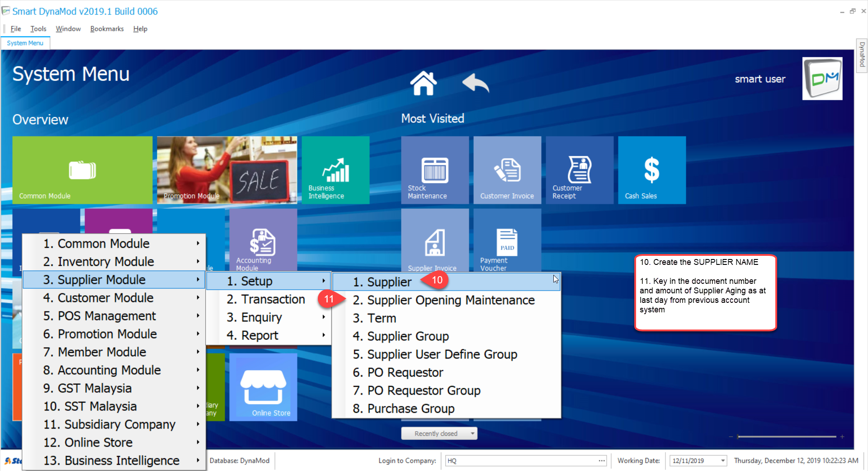
Task: Open the Working Date dropdown arrow
Action: click(723, 461)
